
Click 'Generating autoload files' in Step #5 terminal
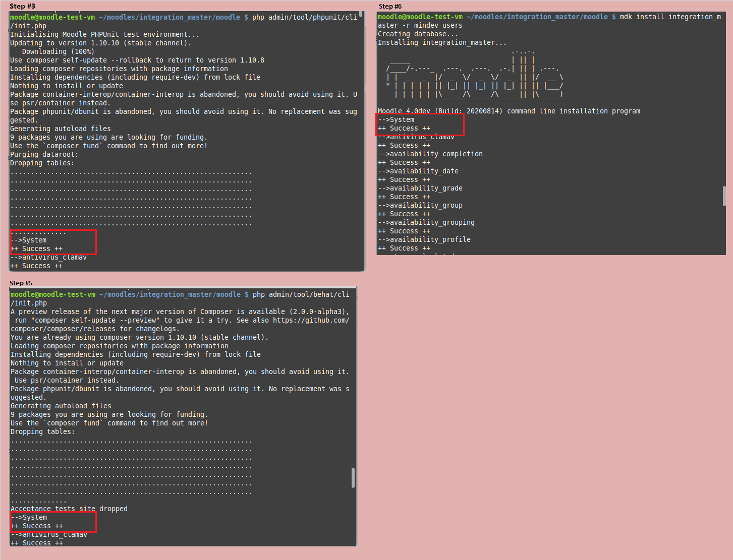pyautogui.click(x=61, y=406)
